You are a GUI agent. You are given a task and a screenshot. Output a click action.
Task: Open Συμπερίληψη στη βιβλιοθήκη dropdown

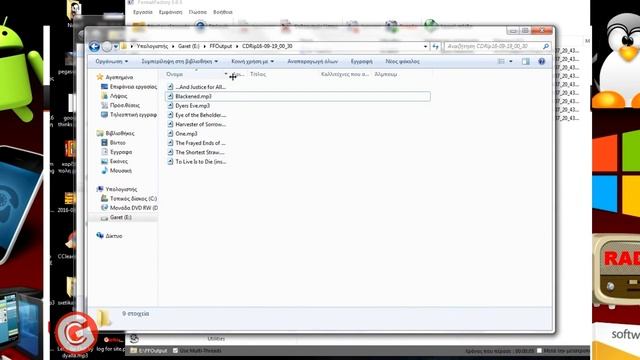[x=180, y=62]
